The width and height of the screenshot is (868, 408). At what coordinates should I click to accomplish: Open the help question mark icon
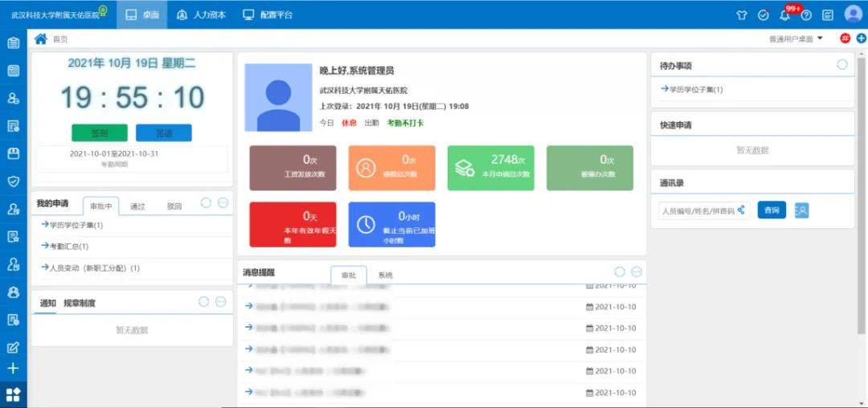pos(806,15)
